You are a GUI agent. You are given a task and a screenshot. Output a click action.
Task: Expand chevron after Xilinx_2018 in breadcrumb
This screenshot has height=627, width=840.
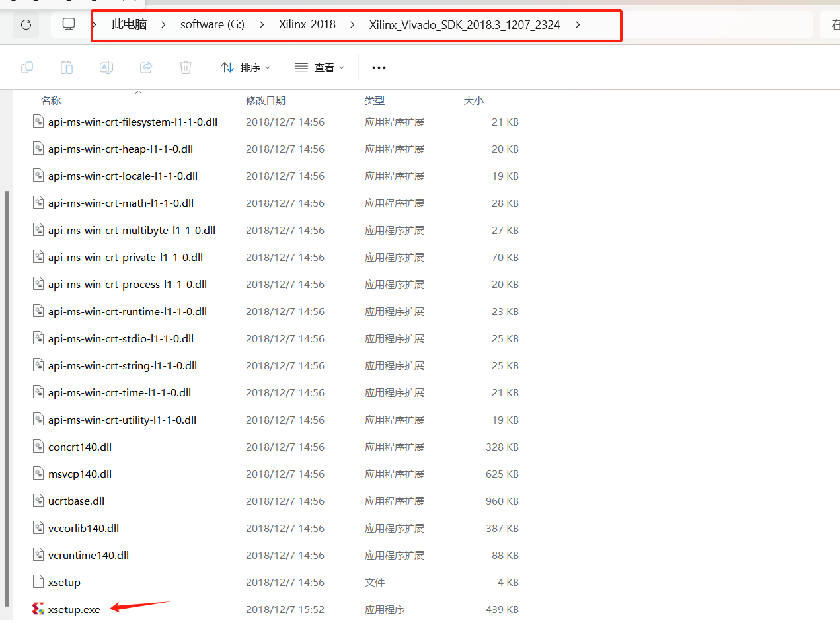coord(352,25)
